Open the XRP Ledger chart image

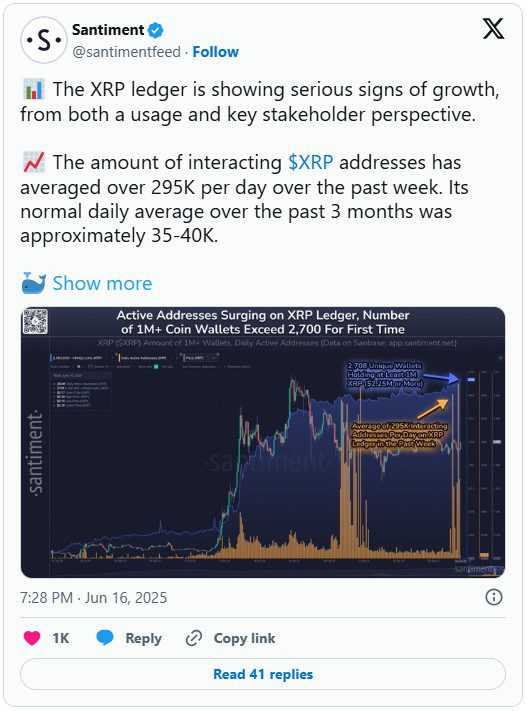[x=263, y=442]
